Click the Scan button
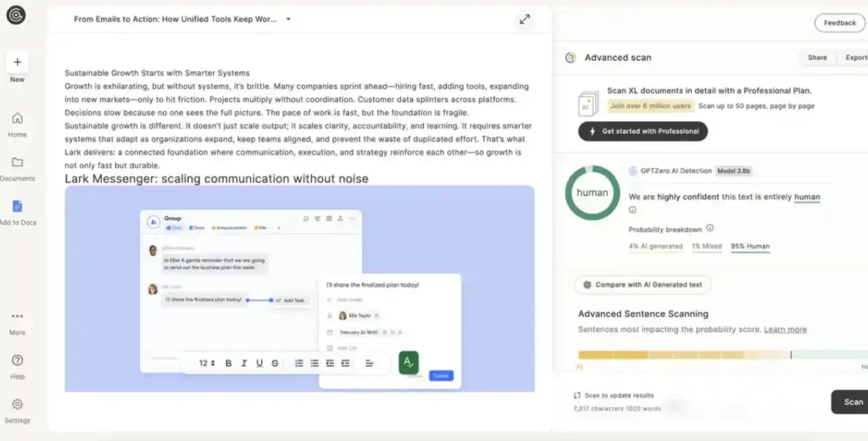 [x=851, y=402]
